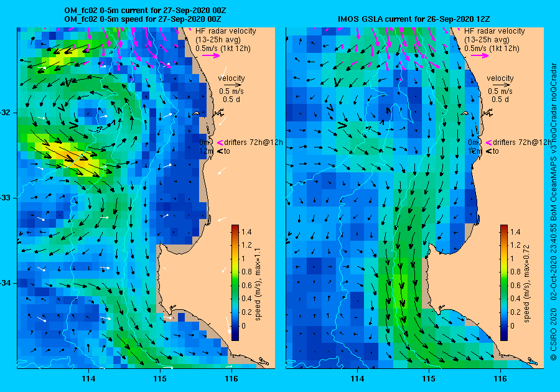This screenshot has width=560, height=392.
Task: Click the right map's magenta drifters arrowhead marker
Action: coord(488,142)
